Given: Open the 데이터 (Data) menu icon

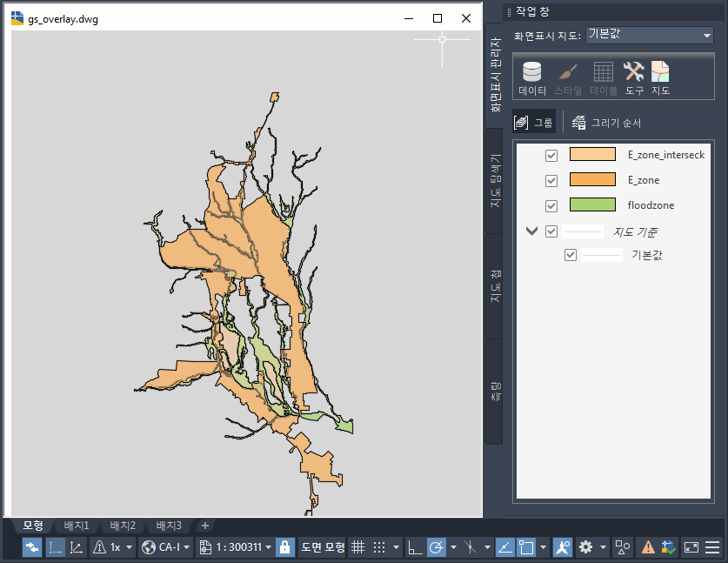Looking at the screenshot, I should 531,77.
